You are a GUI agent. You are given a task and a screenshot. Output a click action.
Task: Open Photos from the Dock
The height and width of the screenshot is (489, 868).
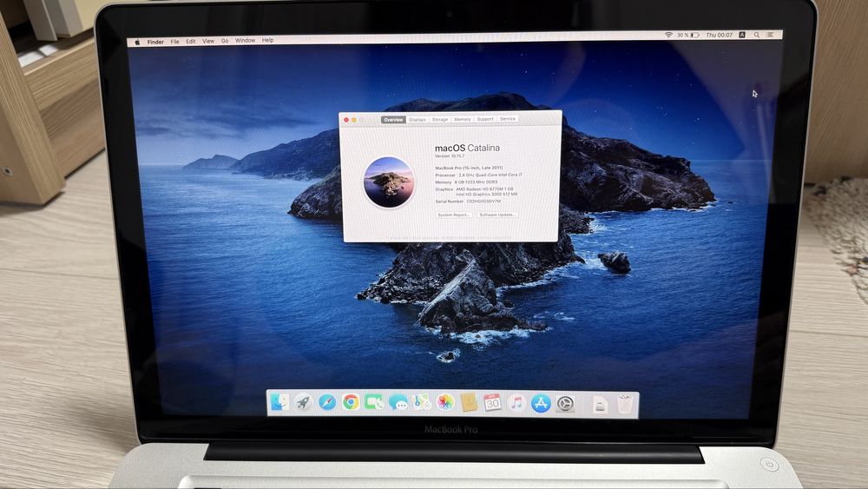coord(445,403)
